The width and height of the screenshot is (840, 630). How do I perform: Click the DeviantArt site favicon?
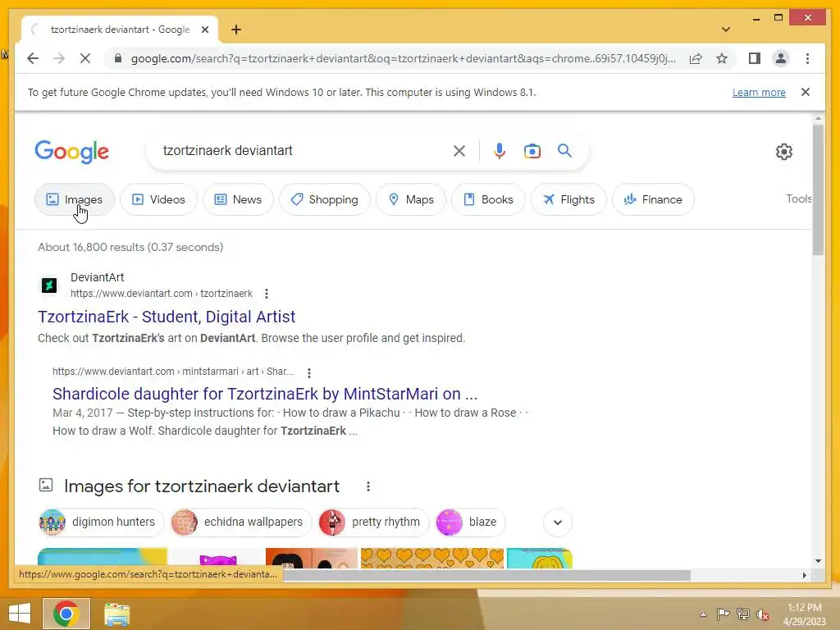[49, 285]
